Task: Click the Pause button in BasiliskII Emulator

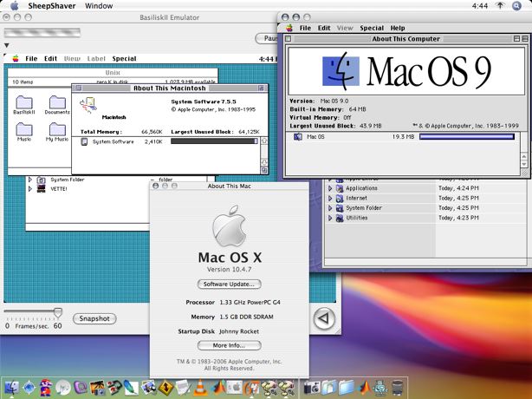Action: (x=268, y=38)
